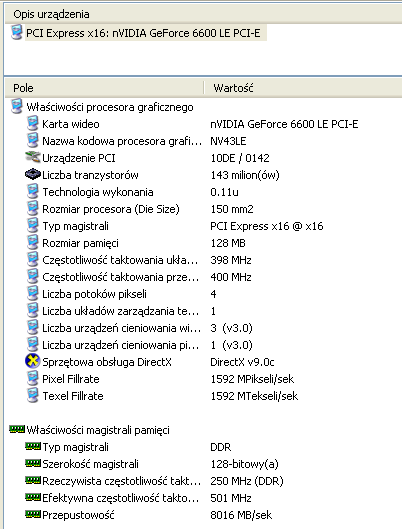Click the value 150 mm2
402x529 pixels.
pyautogui.click(x=232, y=209)
